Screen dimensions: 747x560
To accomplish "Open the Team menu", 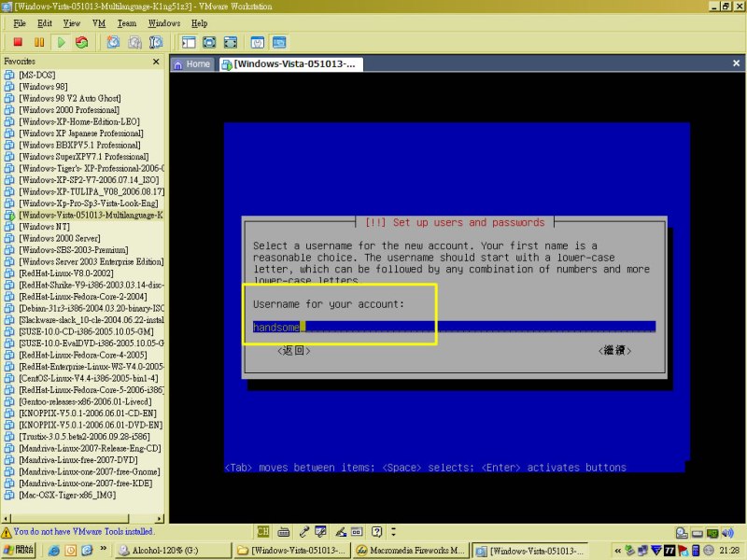I will 127,23.
